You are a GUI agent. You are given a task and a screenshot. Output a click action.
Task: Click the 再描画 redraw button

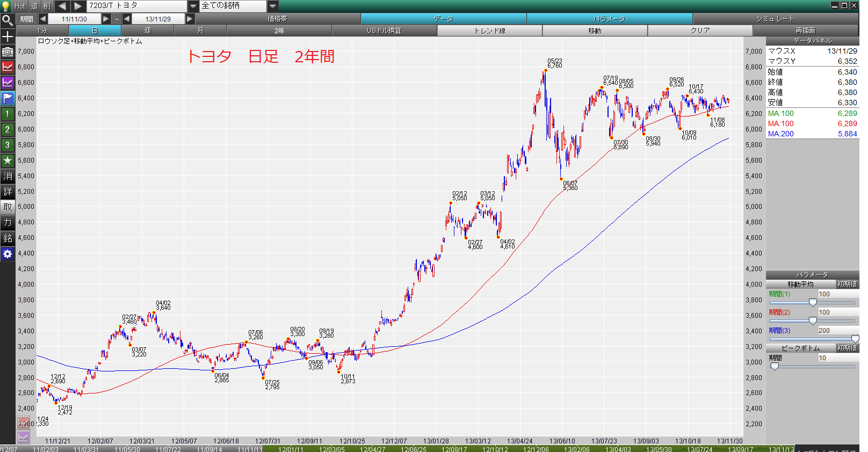[805, 31]
